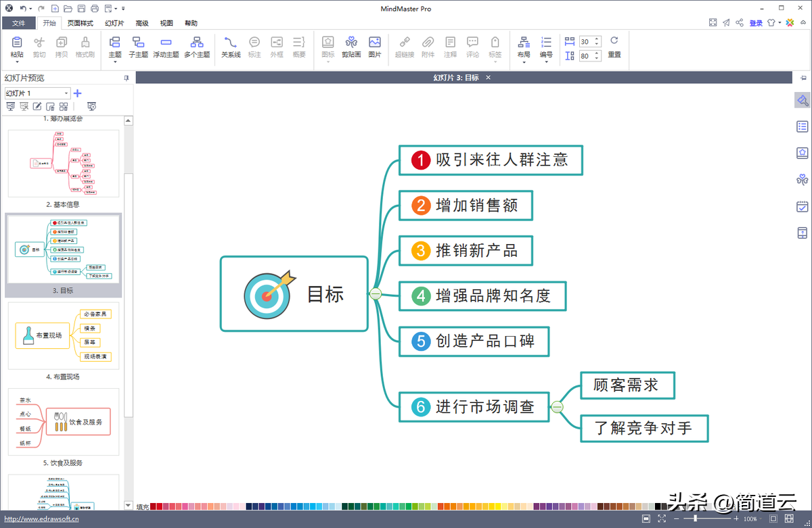The height and width of the screenshot is (528, 812).
Task: Collapse the 目标 central topic branches
Action: 376,293
